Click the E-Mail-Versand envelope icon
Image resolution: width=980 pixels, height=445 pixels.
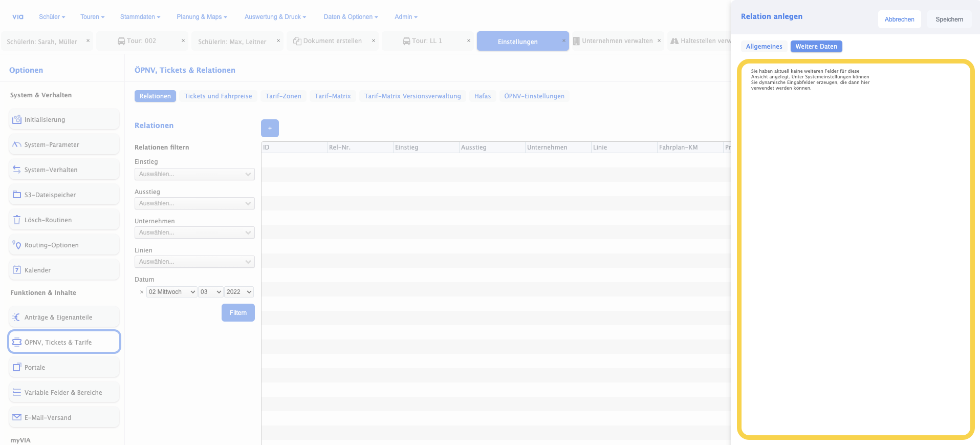click(x=17, y=417)
